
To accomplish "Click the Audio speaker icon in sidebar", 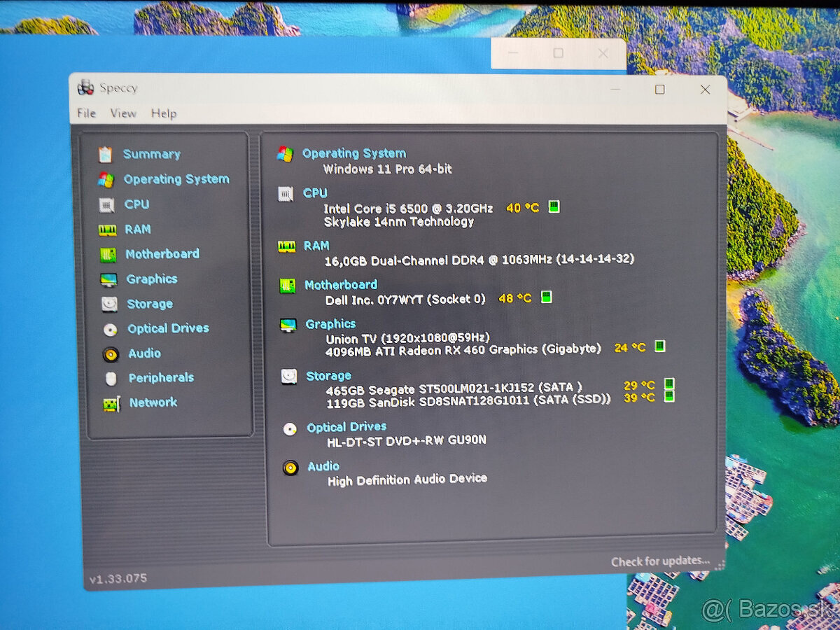I will tap(111, 354).
